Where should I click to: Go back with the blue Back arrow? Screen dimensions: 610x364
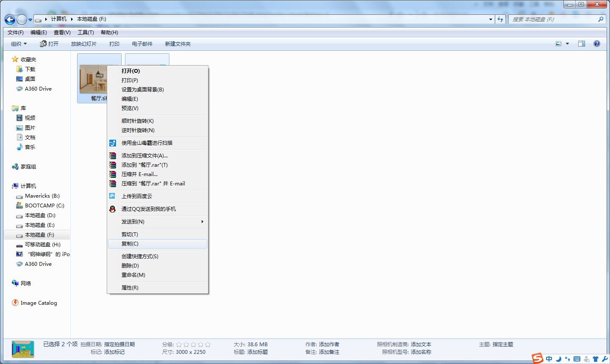pos(10,19)
